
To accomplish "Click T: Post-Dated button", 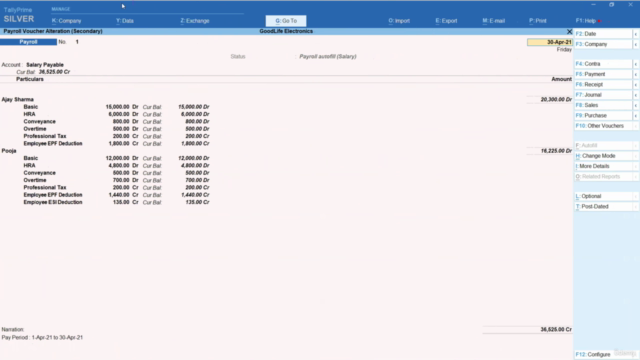I will tap(603, 207).
